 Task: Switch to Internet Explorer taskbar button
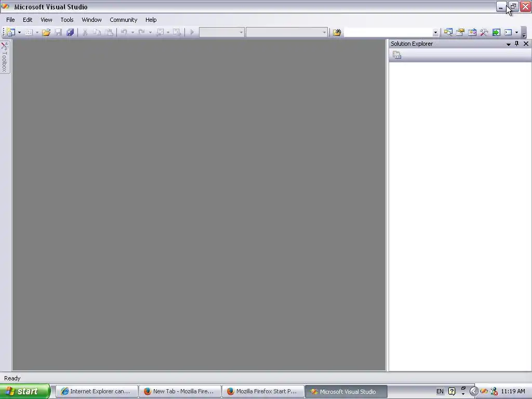click(x=97, y=392)
